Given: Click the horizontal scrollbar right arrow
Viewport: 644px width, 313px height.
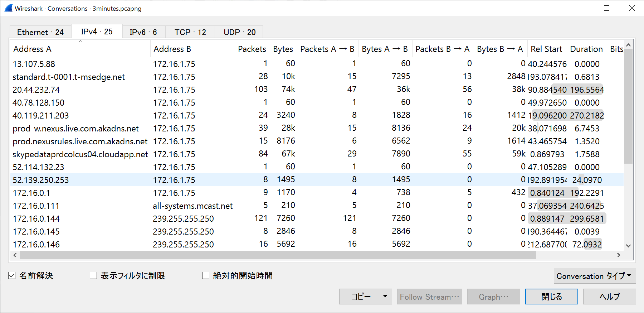Looking at the screenshot, I should (619, 255).
